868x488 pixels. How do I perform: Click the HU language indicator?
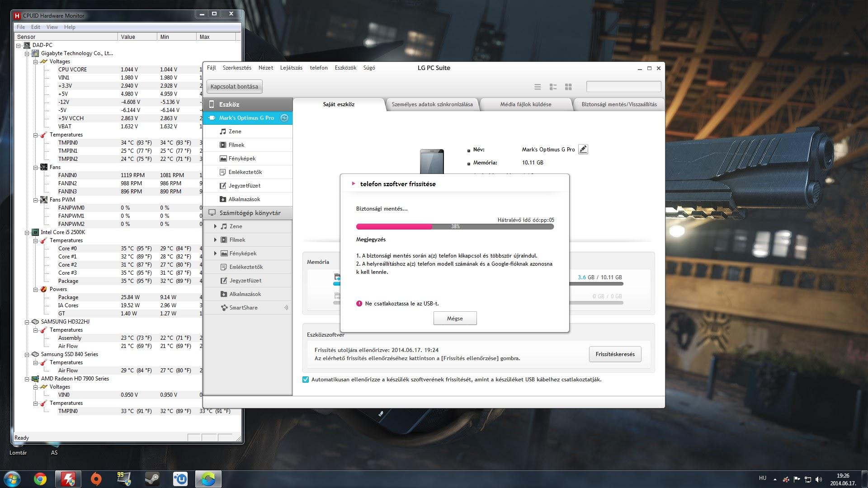tap(763, 478)
